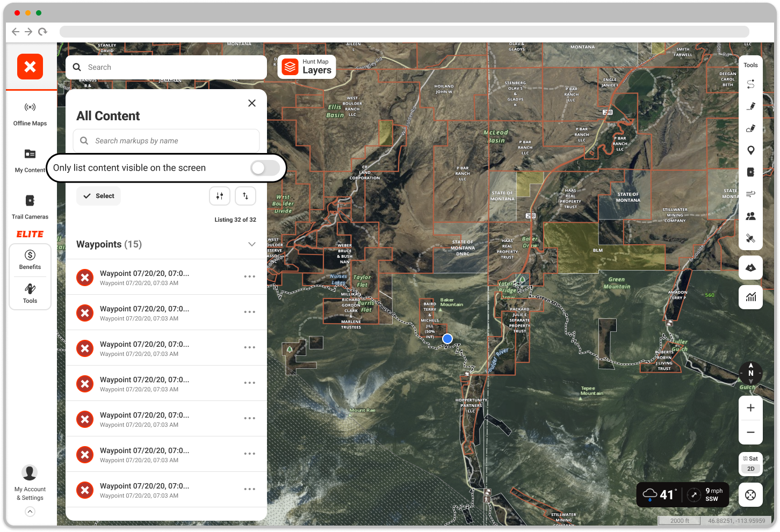Viewport: 780px width, 532px height.
Task: Open the wind tool in Tools
Action: [x=751, y=194]
